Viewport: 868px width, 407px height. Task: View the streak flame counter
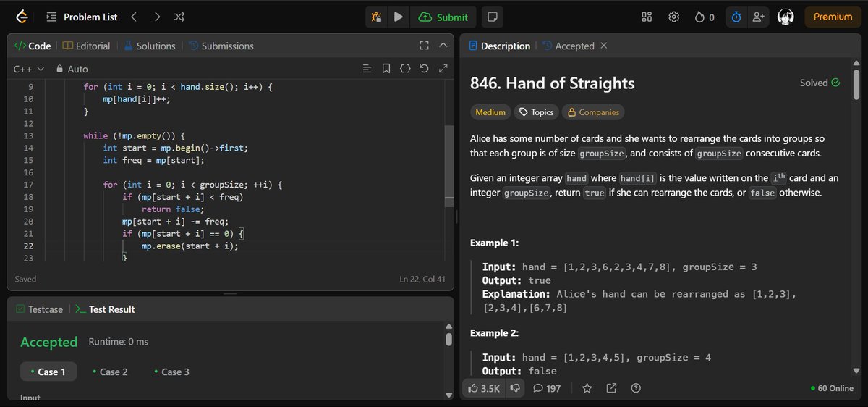click(704, 17)
